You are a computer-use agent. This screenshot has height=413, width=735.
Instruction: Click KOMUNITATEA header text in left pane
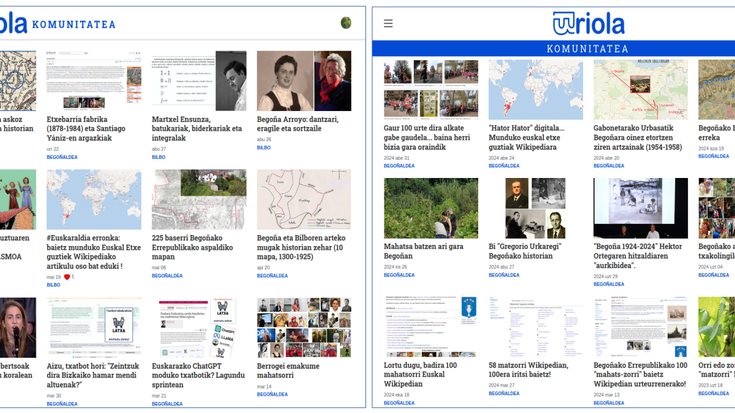pos(73,23)
